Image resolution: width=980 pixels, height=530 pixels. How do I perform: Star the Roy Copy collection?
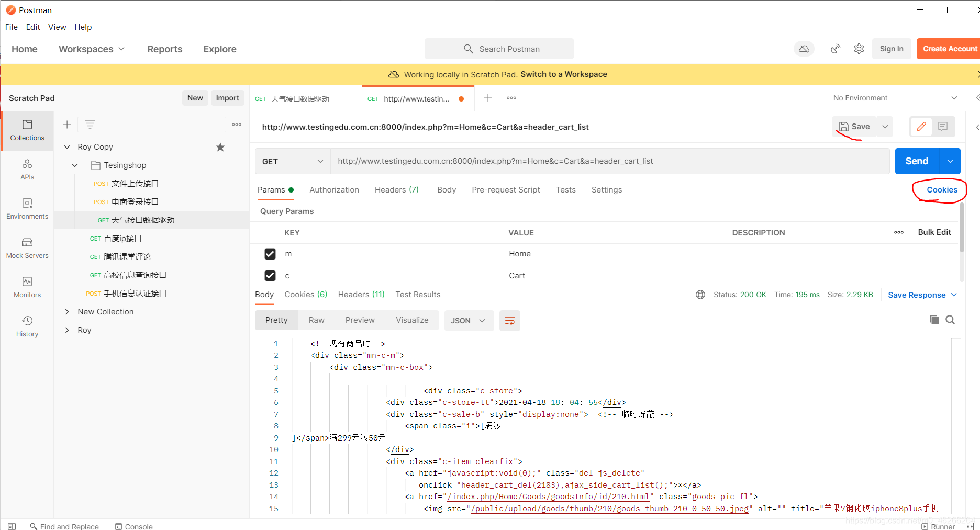220,147
